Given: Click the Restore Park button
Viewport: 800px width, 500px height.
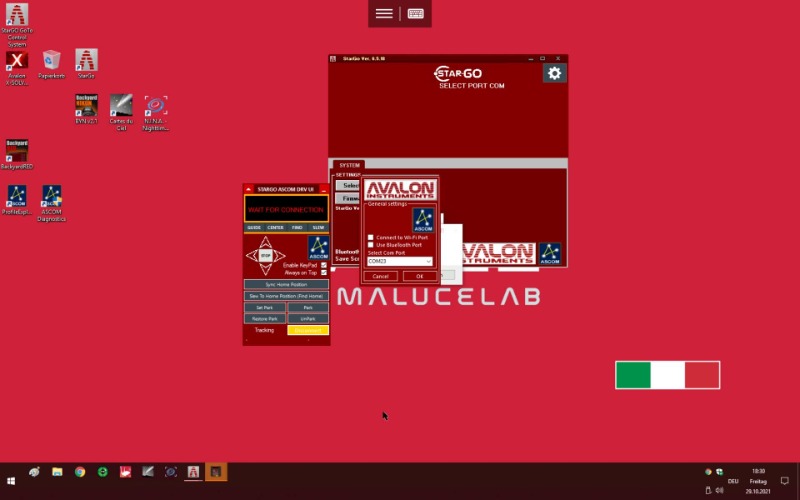Looking at the screenshot, I should pos(265,319).
